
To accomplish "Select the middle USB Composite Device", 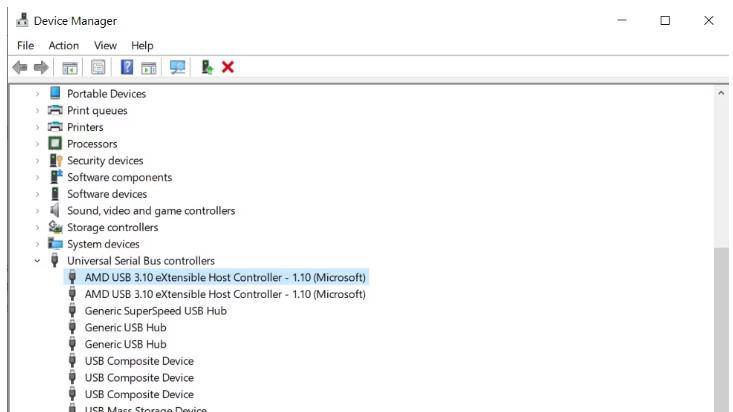I will [x=139, y=377].
